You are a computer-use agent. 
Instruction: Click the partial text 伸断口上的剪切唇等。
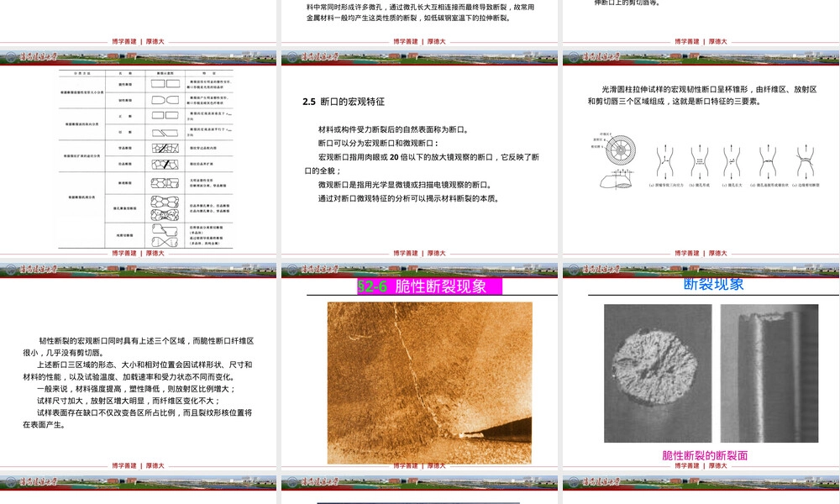point(627,3)
